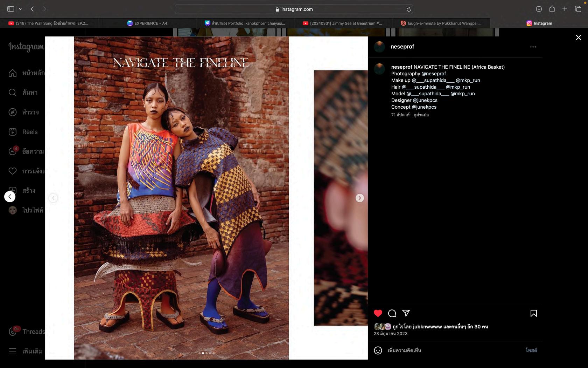Open the sidebar options dropdown chevron
The image size is (588, 368).
pos(20,9)
